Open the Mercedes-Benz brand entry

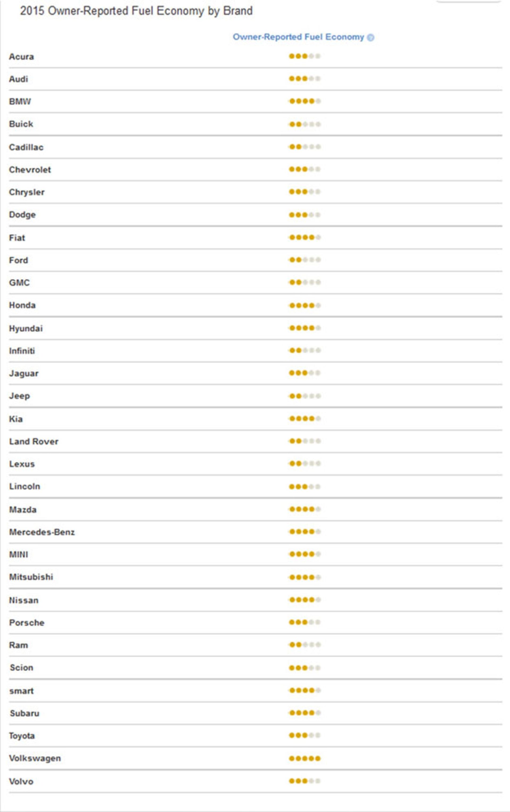42,532
